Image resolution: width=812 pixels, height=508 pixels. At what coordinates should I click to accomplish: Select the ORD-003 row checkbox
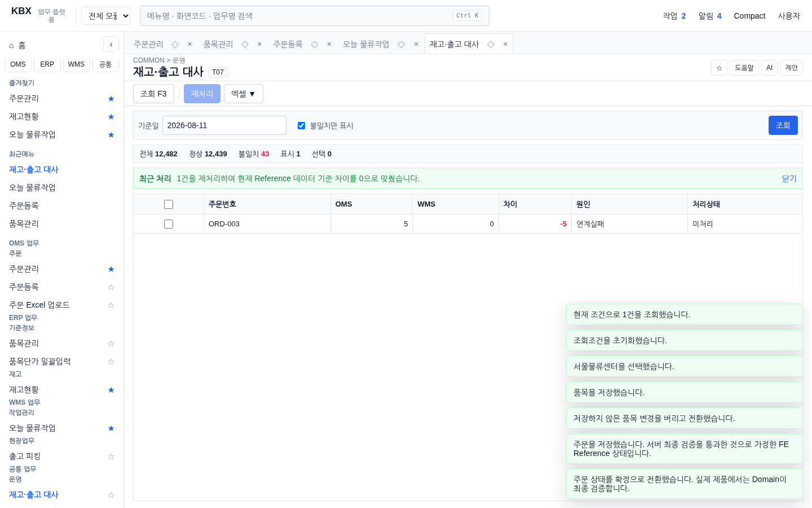tap(169, 224)
